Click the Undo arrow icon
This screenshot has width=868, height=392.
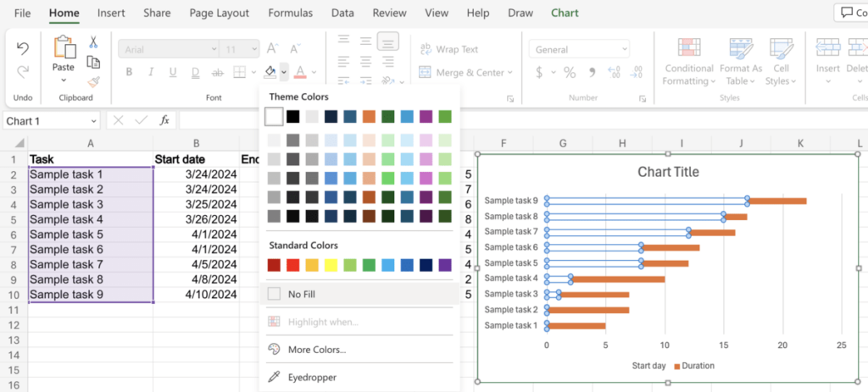click(x=23, y=49)
